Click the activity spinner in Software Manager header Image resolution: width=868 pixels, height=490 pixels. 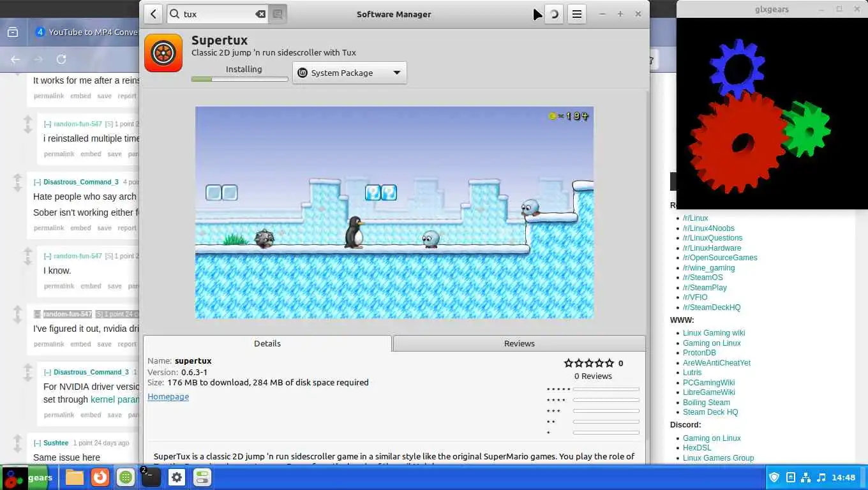[554, 14]
